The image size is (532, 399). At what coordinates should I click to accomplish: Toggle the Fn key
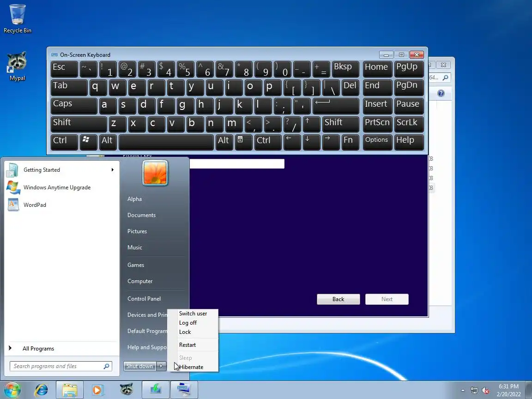(x=350, y=142)
